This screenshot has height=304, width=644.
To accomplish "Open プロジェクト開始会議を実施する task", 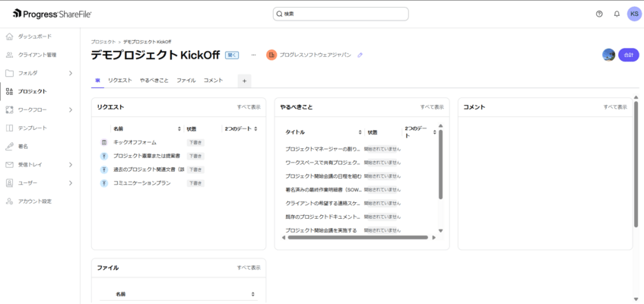I will [x=321, y=230].
